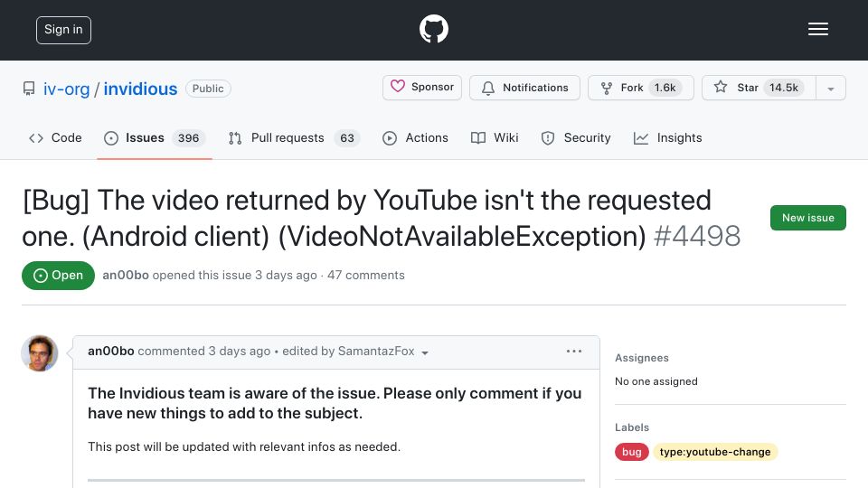Viewport: 868px width, 488px height.
Task: Open an00bo profile link in issue header
Action: (126, 275)
